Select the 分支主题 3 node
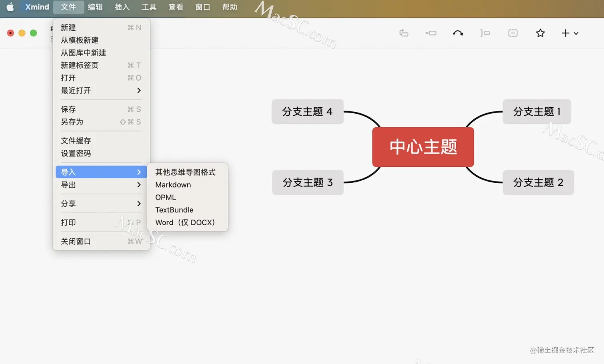This screenshot has height=364, width=604. [x=308, y=182]
